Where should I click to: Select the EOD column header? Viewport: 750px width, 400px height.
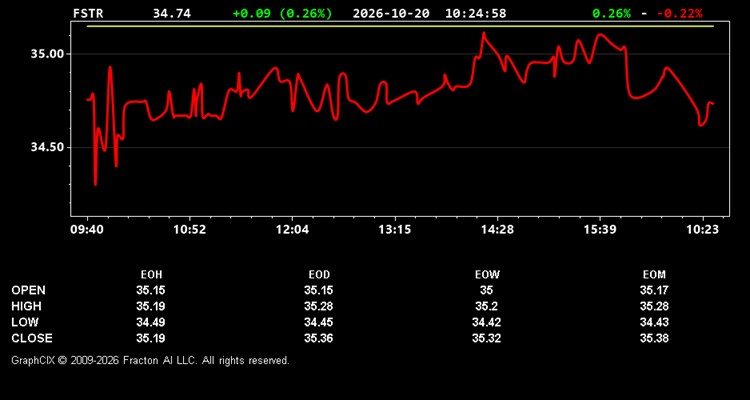point(319,275)
